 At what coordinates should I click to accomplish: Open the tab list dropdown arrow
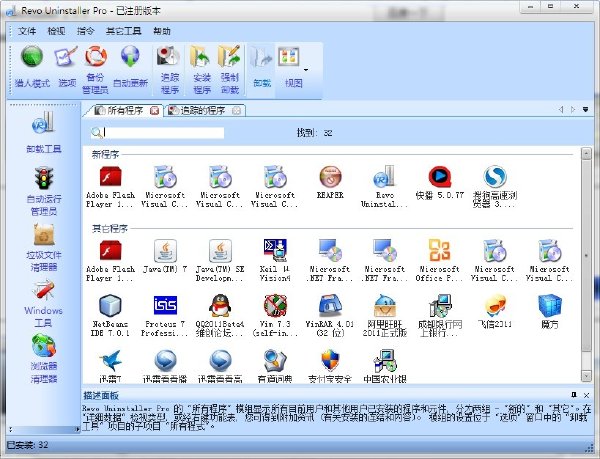pos(585,109)
